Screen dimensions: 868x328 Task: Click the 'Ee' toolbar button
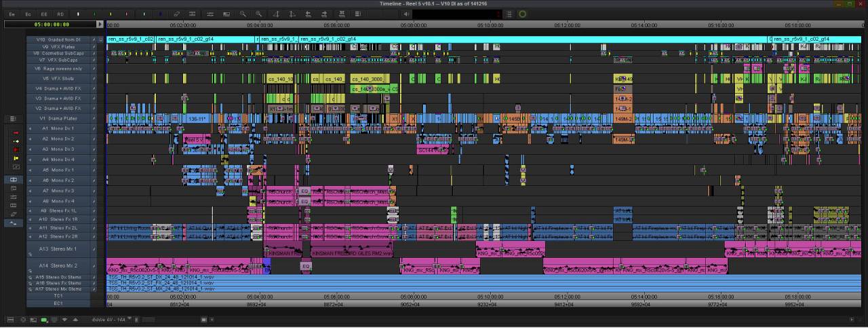pos(12,14)
